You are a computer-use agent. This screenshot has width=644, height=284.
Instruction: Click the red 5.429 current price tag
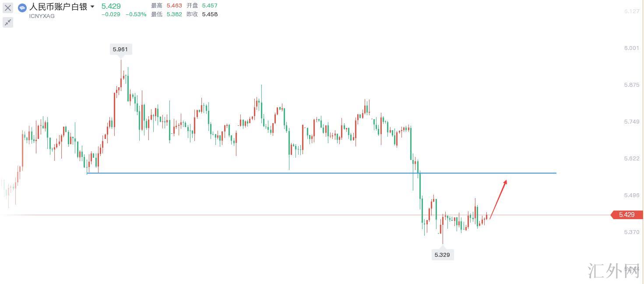click(x=626, y=215)
